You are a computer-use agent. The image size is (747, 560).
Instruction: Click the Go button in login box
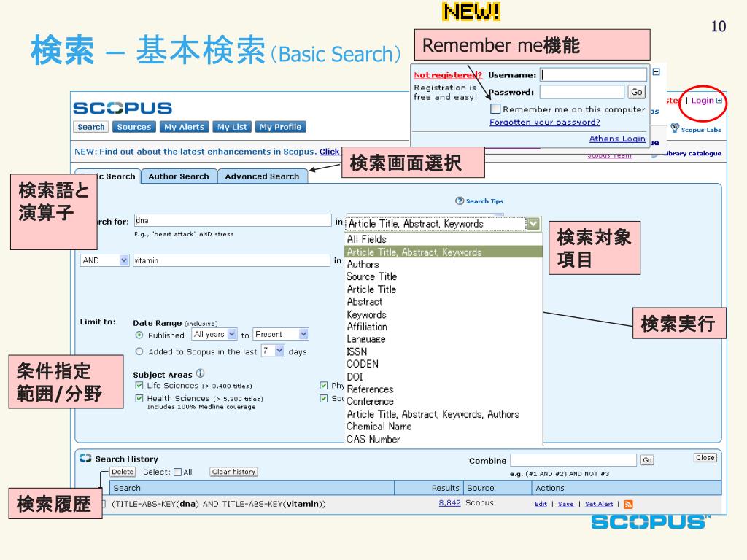[x=636, y=92]
